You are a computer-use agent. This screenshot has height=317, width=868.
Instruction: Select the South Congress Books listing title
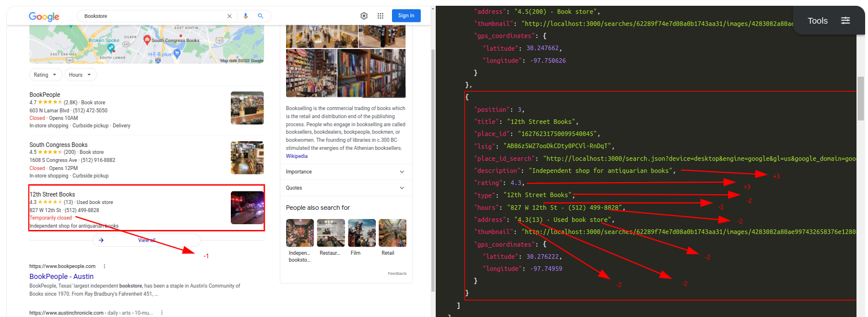59,145
